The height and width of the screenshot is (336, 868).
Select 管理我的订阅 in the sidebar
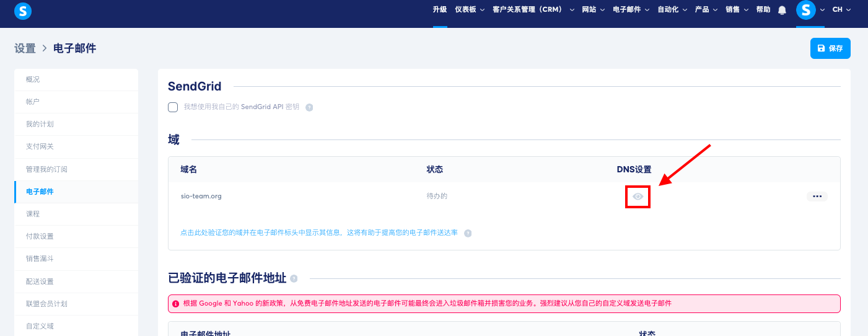[x=76, y=169]
